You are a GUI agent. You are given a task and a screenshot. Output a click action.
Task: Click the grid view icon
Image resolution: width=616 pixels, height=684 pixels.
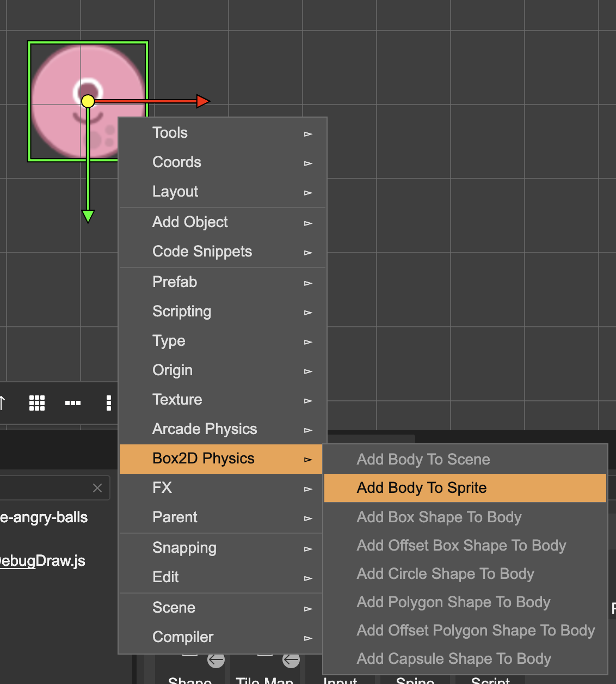[37, 403]
